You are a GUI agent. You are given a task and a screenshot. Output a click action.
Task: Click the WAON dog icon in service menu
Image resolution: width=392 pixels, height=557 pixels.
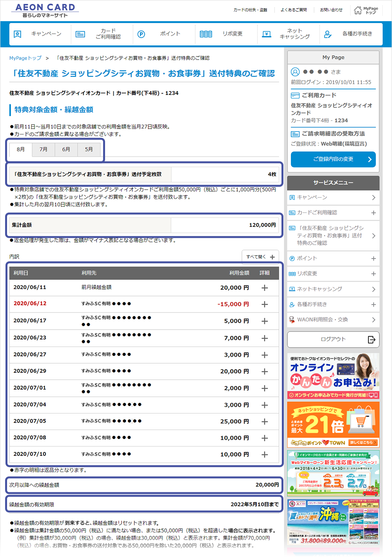[292, 319]
